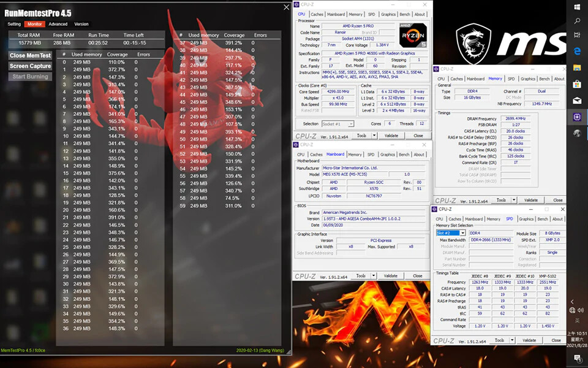This screenshot has height=368, width=588.
Task: Click Validate in the Mainboard CPU-Z window
Action: click(x=391, y=276)
